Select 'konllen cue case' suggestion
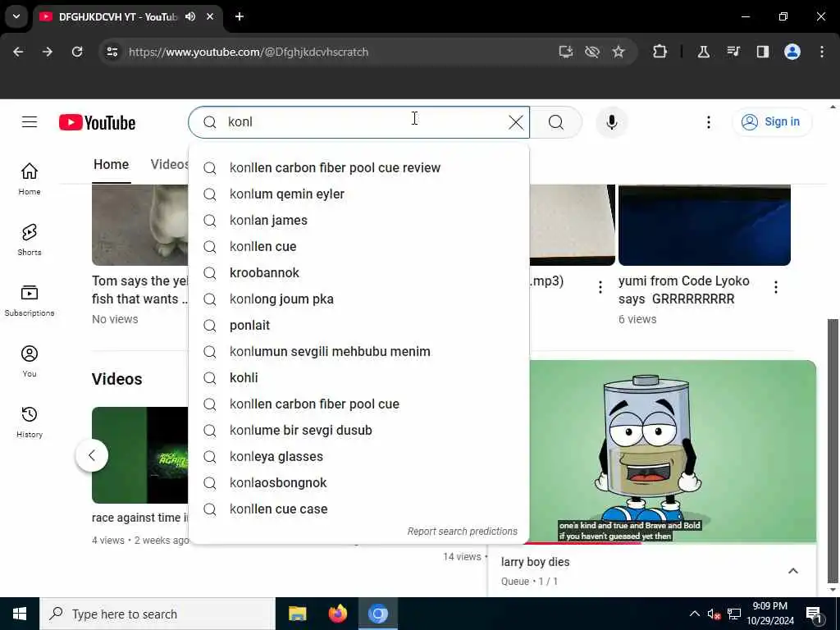Image resolution: width=840 pixels, height=630 pixels. click(359, 509)
